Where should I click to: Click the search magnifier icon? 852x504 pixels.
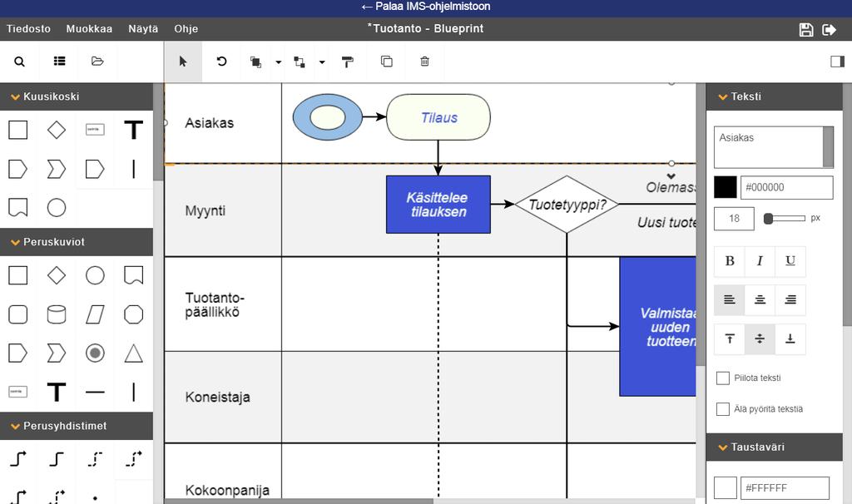[20, 62]
